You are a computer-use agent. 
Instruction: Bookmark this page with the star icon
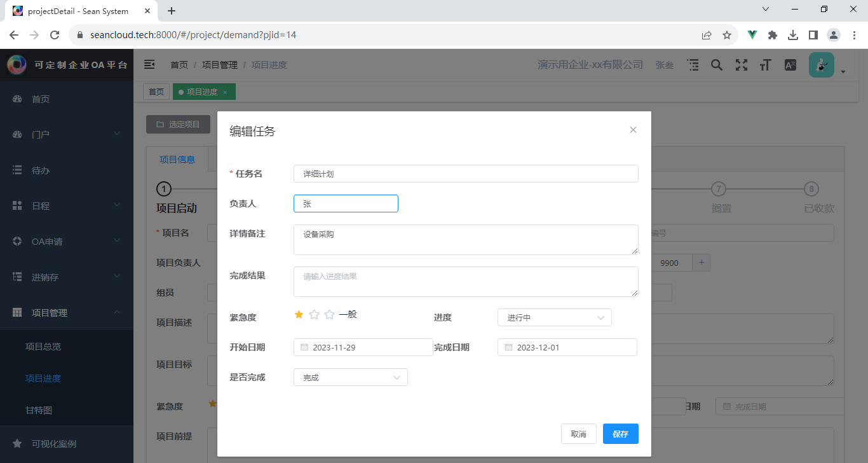(x=727, y=35)
